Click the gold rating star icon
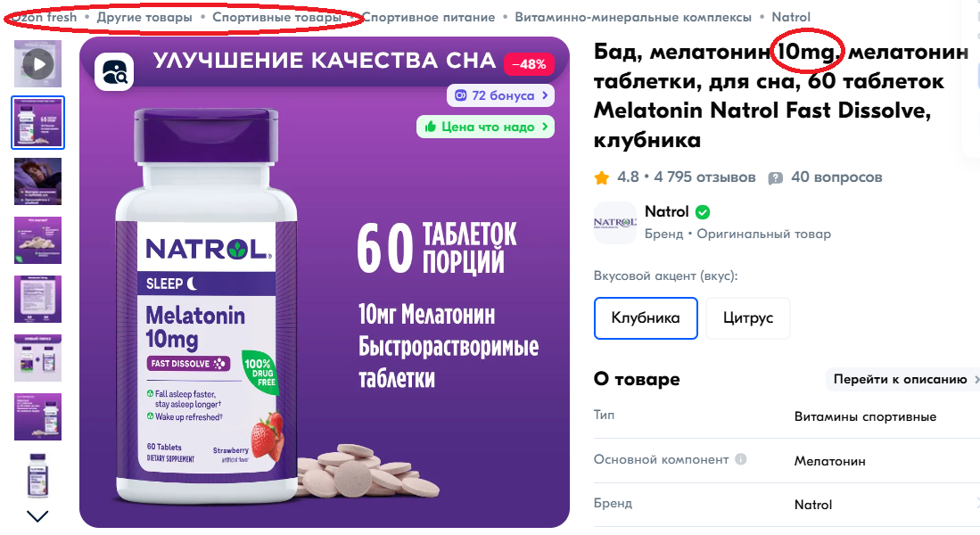Screen dimensions: 980x535 (x=602, y=178)
